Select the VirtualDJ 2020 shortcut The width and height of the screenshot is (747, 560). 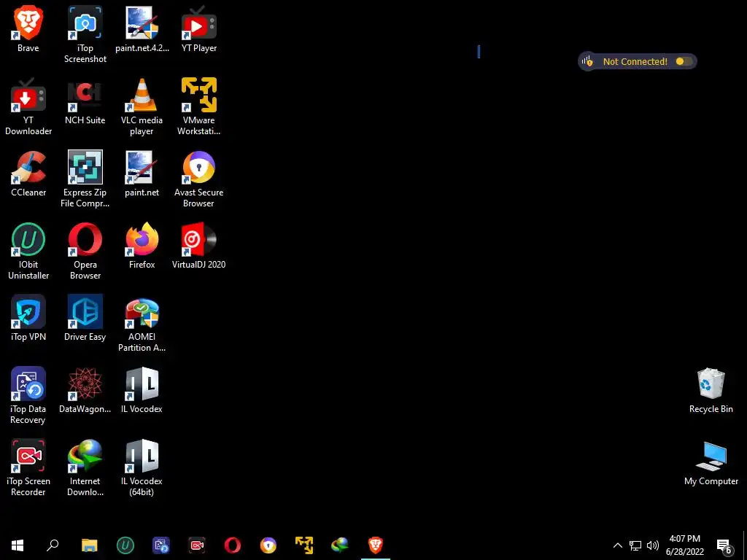click(198, 246)
